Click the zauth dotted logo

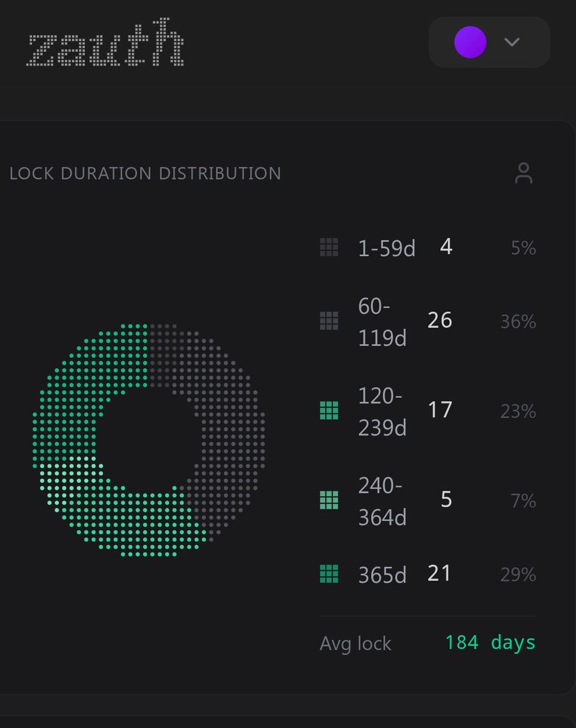click(105, 42)
